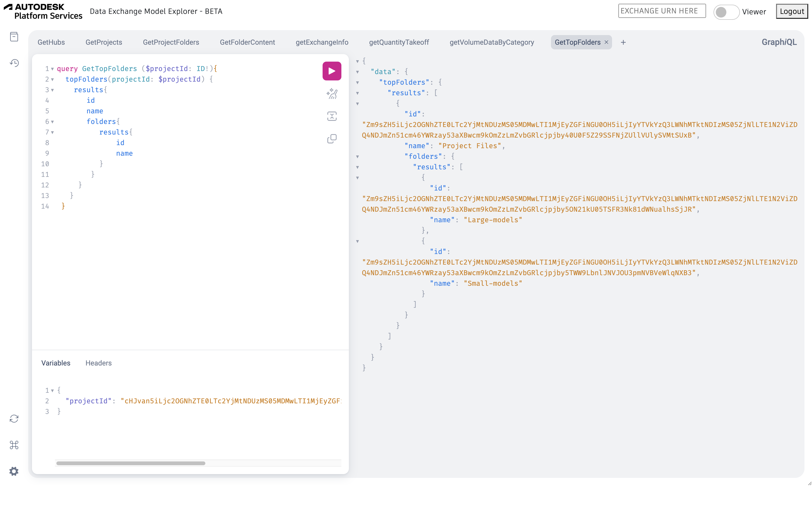This screenshot has width=812, height=508.
Task: Click $projectId variable in line 1
Action: [167, 68]
